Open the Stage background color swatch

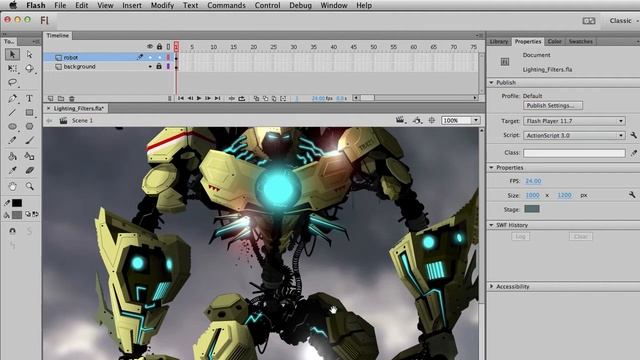(x=532, y=209)
